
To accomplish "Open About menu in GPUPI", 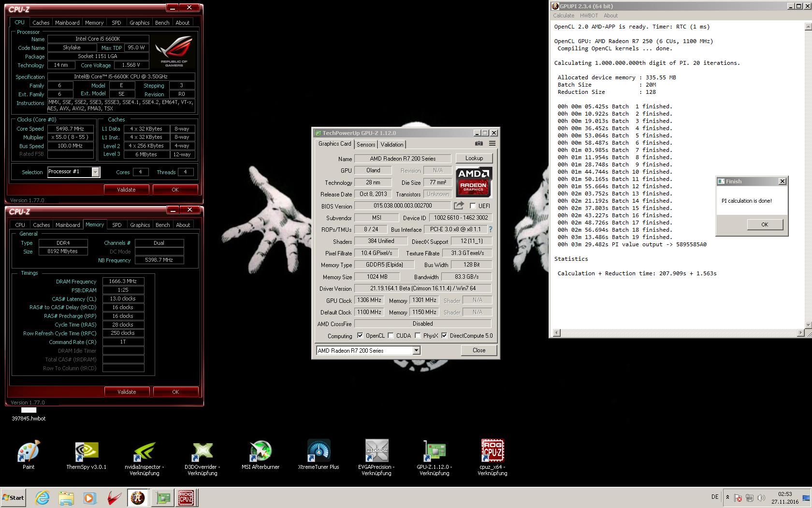I will 610,15.
